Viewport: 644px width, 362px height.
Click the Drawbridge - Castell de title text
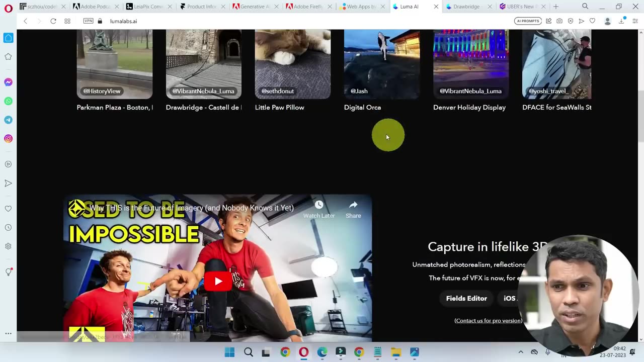[x=204, y=107]
